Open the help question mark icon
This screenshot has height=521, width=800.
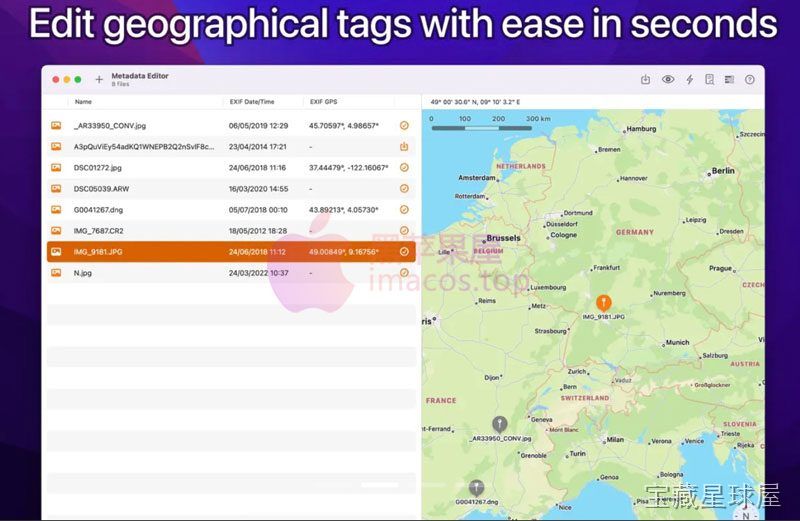click(x=749, y=79)
